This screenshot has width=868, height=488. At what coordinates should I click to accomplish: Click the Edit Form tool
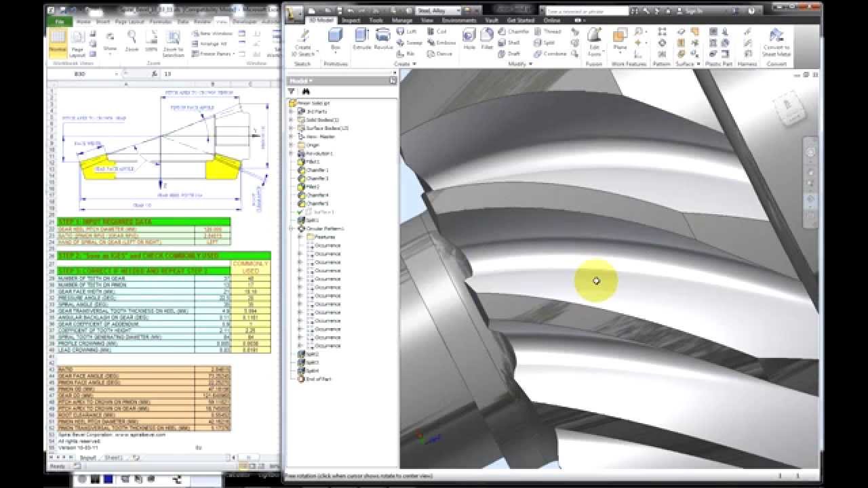594,42
